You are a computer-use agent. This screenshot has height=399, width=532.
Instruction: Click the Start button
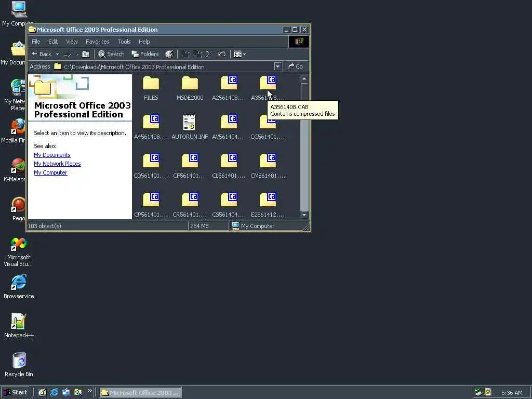click(x=16, y=392)
